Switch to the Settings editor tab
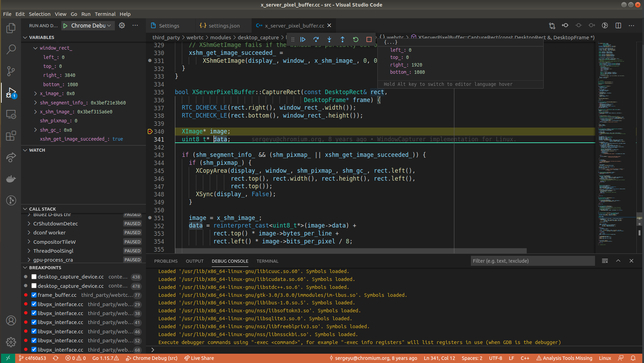This screenshot has width=644, height=363. (170, 26)
